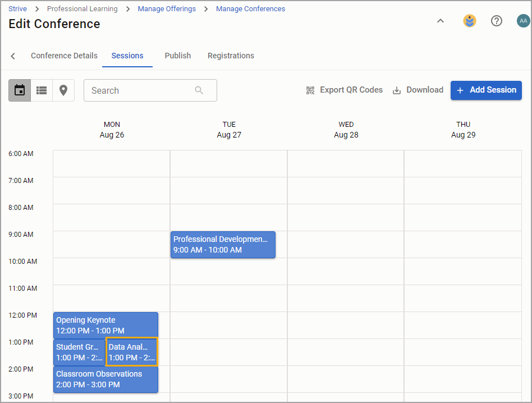Click the Download icon

397,90
